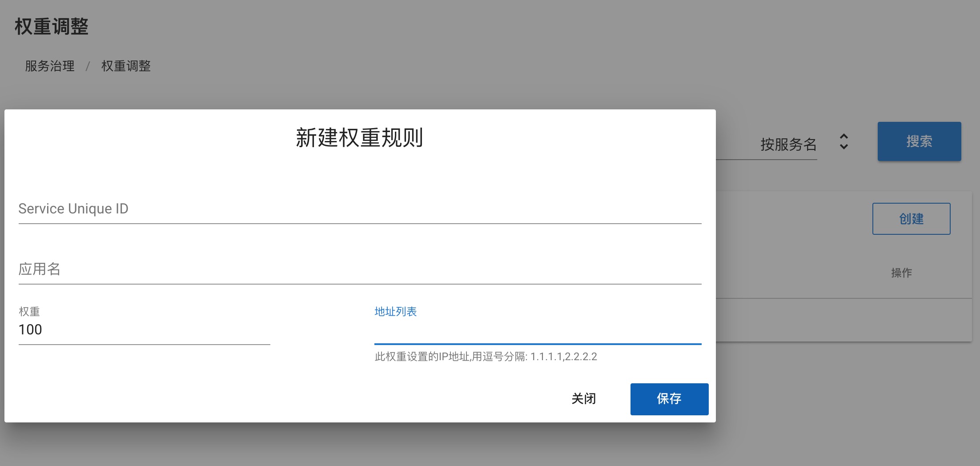Image resolution: width=980 pixels, height=466 pixels.
Task: Click the 操作 column header
Action: pyautogui.click(x=901, y=273)
